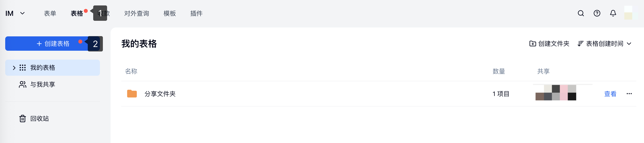
Task: Open the 模板 tab
Action: tap(170, 13)
